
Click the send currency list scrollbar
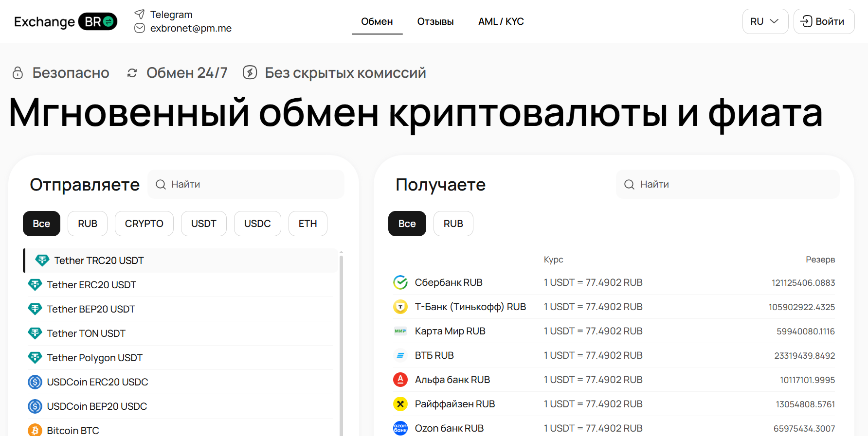[x=341, y=340]
